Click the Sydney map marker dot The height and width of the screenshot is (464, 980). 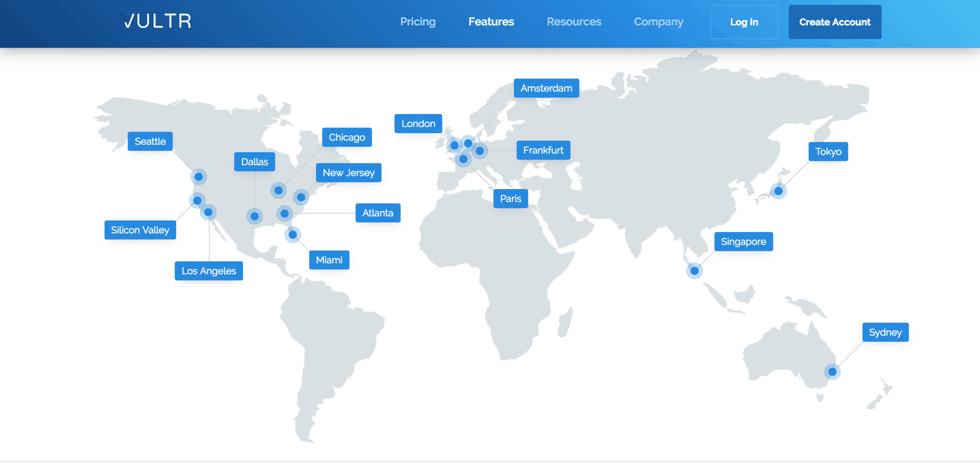click(832, 372)
